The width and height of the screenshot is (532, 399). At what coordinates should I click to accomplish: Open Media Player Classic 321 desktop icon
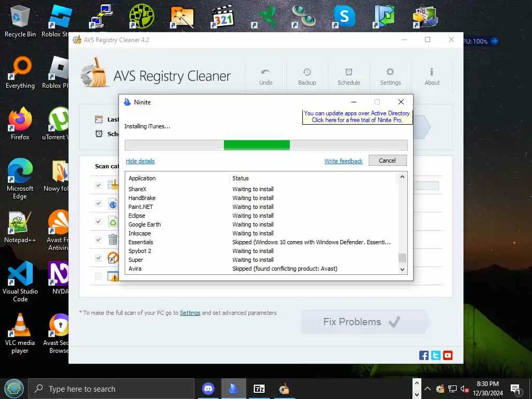[222, 16]
